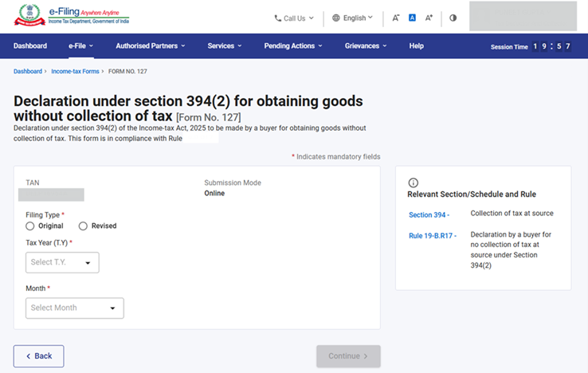This screenshot has height=373, width=588.
Task: Open the Select Month dropdown
Action: (x=74, y=308)
